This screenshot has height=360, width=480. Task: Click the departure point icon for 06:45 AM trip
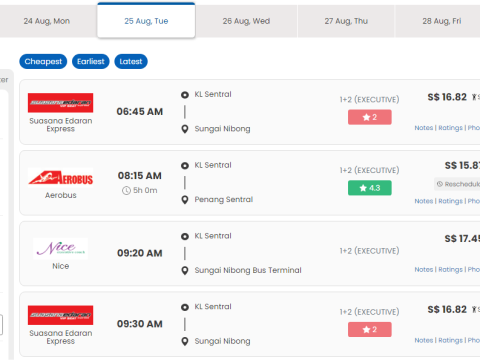coord(185,95)
